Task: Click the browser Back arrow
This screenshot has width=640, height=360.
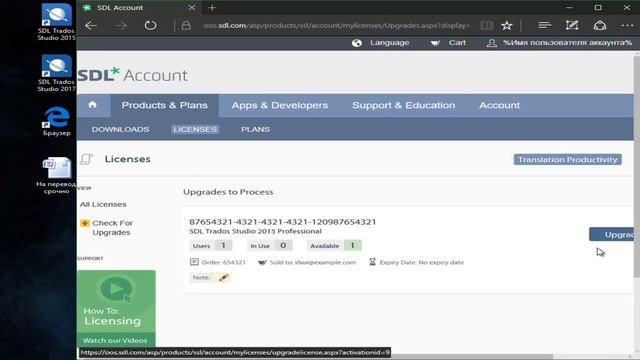Action: [x=91, y=25]
